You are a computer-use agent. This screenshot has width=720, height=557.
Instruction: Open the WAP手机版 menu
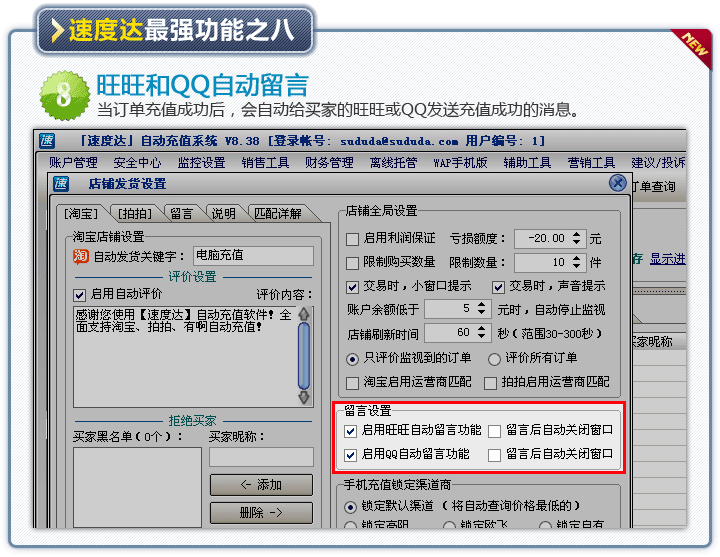tap(460, 163)
